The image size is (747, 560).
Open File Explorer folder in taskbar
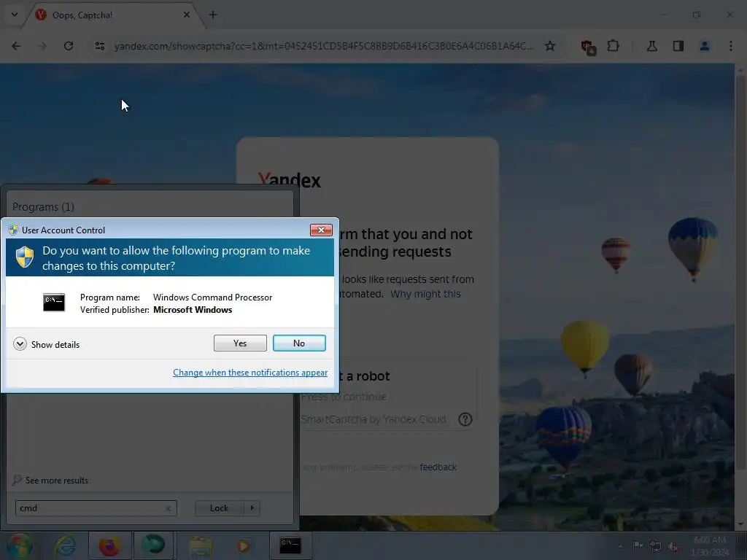click(x=201, y=547)
